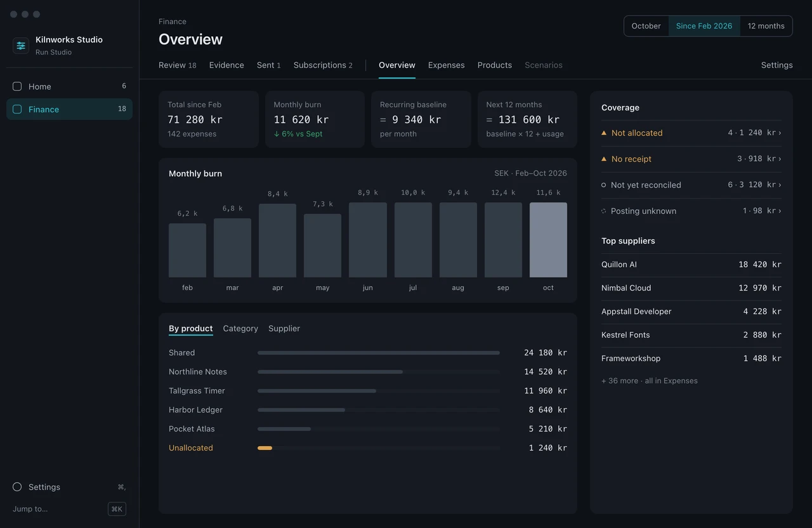812x528 pixels.
Task: Click the Finance badge count 18
Action: [x=122, y=109]
